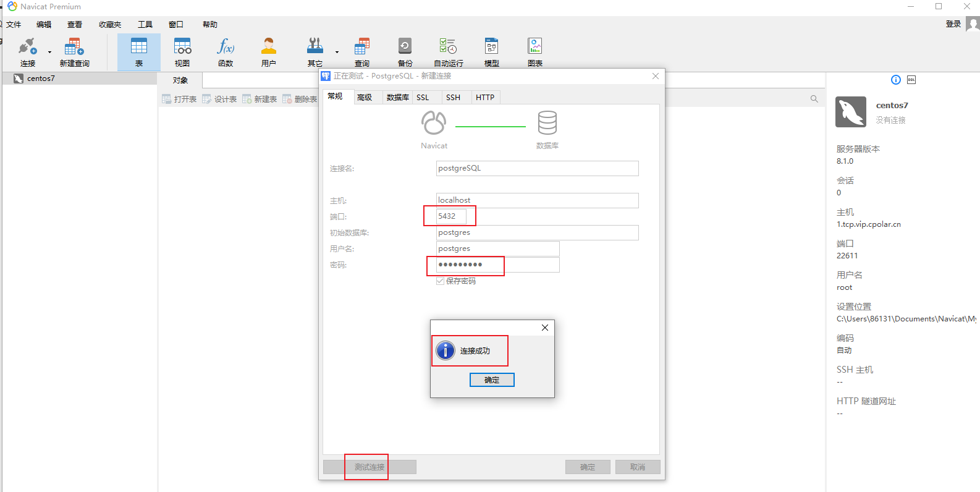Focus the 密码 password field
This screenshot has width=980, height=492.
[497, 265]
